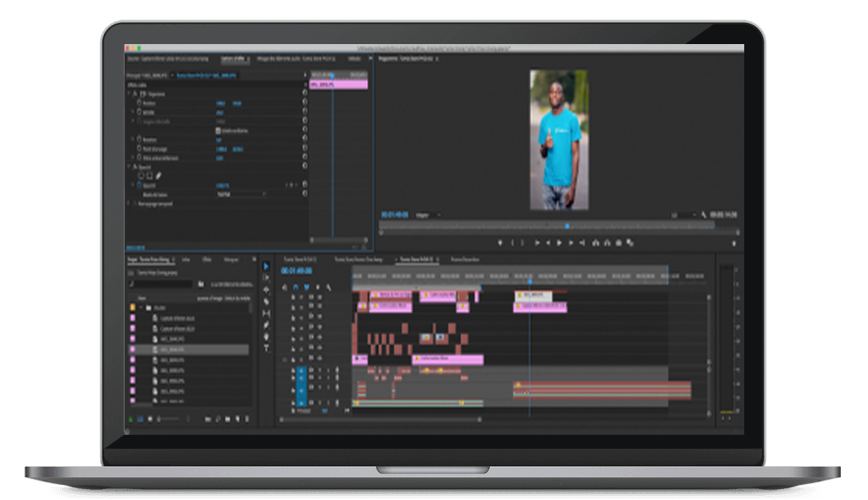The image size is (868, 500).
Task: Select the Type (T) tool
Action: 266,347
